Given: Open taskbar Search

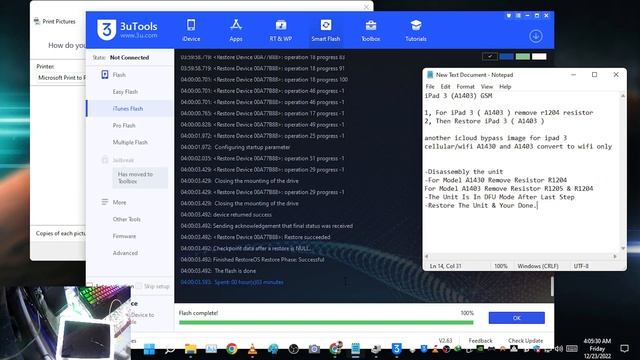Looking at the screenshot, I should point(170,349).
